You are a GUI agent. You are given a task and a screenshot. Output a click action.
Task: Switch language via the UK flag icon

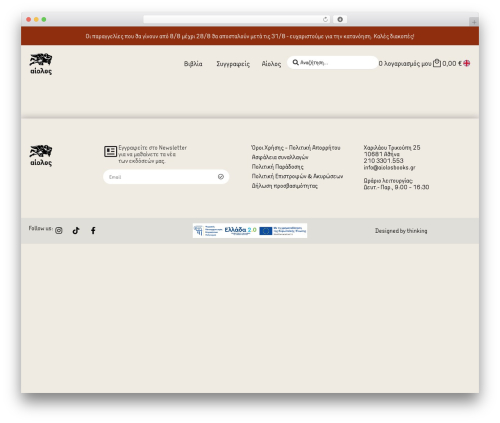(467, 63)
